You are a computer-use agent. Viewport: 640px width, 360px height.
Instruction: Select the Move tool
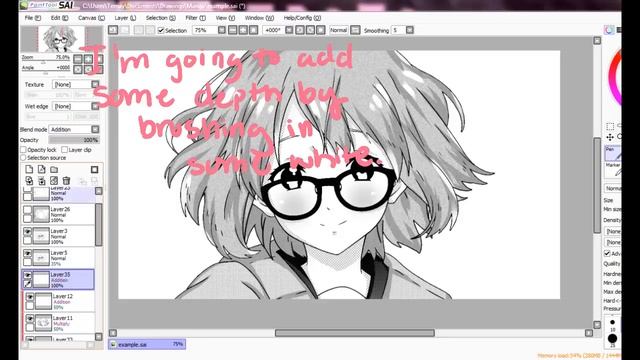click(610, 137)
